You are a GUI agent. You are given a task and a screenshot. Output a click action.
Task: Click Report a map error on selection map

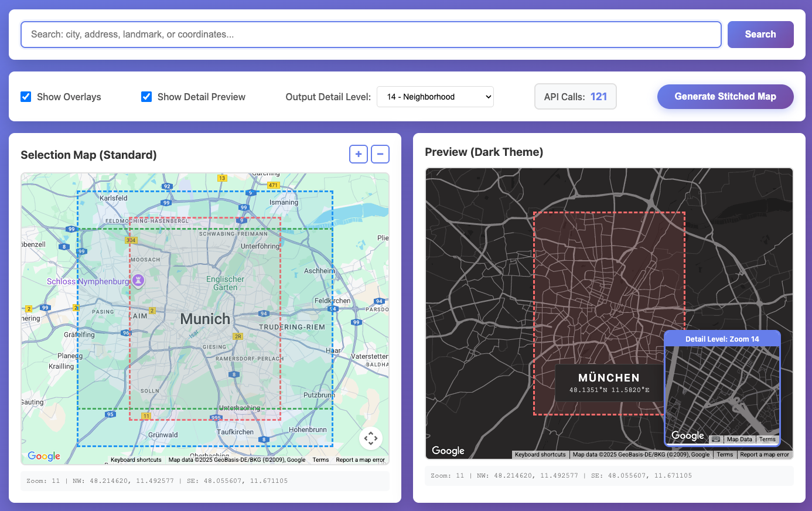coord(360,460)
